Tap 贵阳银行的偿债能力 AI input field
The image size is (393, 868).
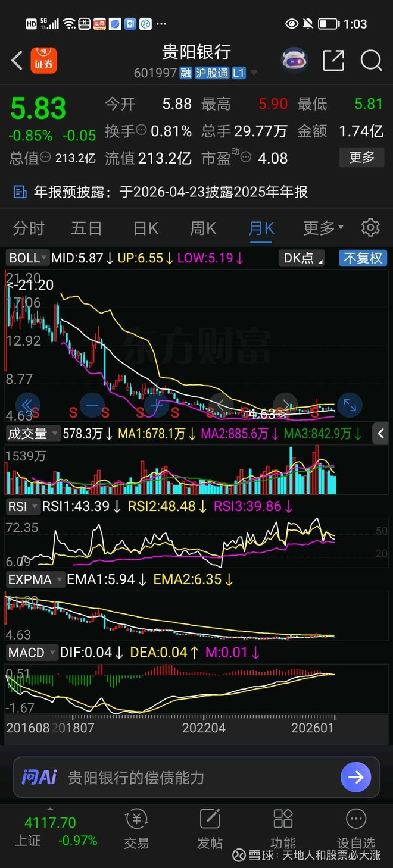tap(196, 777)
